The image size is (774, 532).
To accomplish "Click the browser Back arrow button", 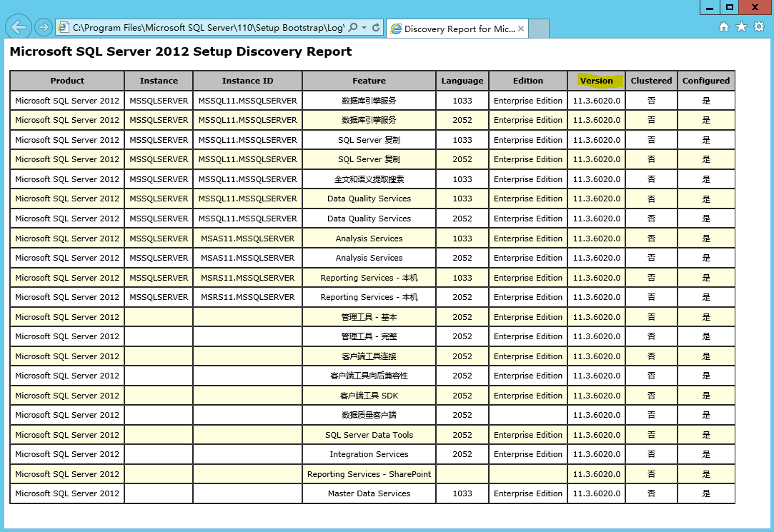I will [x=18, y=27].
